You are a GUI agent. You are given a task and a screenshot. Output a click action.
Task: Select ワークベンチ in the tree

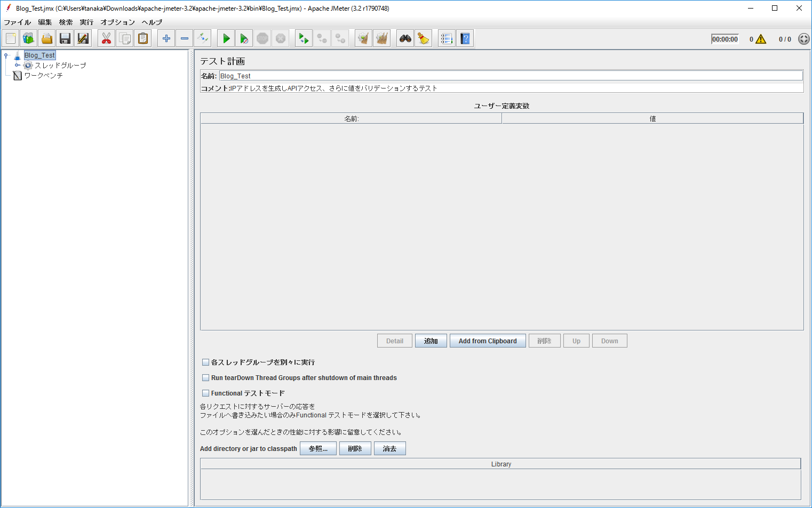[44, 75]
